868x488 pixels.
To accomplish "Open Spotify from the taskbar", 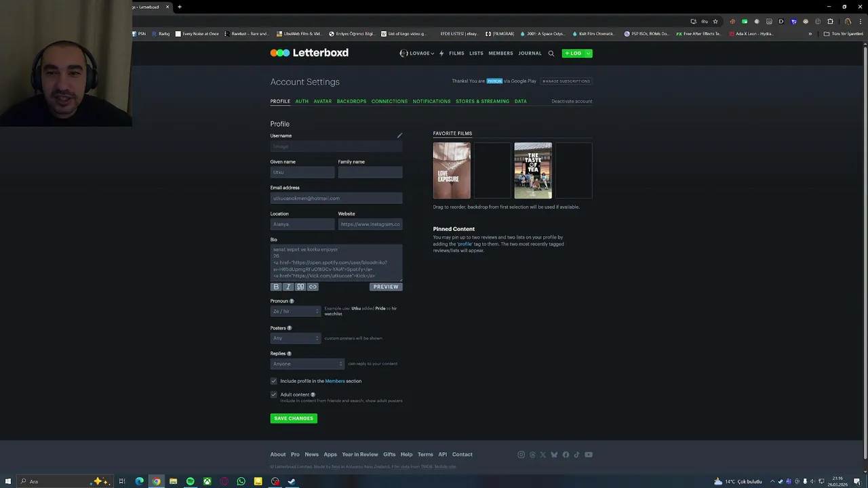I will (x=190, y=481).
